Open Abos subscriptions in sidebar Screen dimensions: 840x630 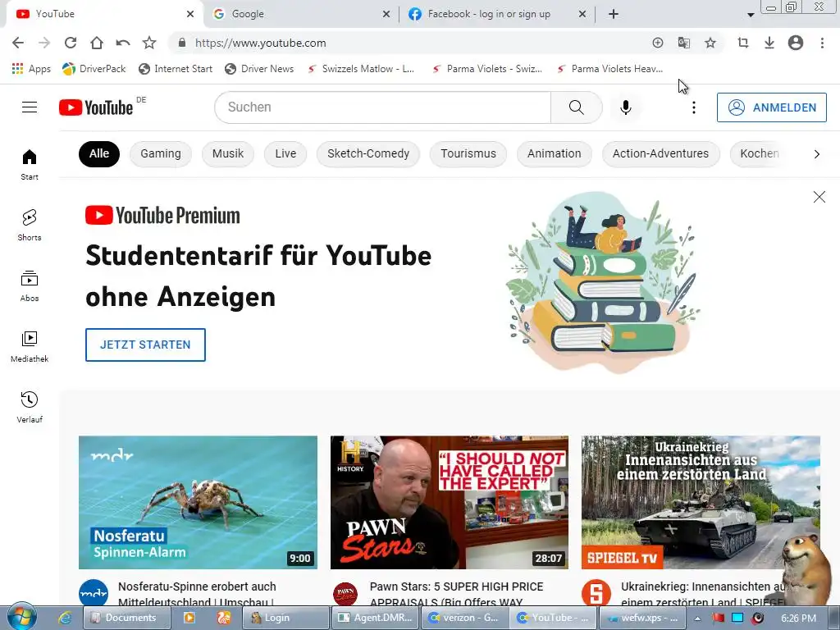[30, 286]
